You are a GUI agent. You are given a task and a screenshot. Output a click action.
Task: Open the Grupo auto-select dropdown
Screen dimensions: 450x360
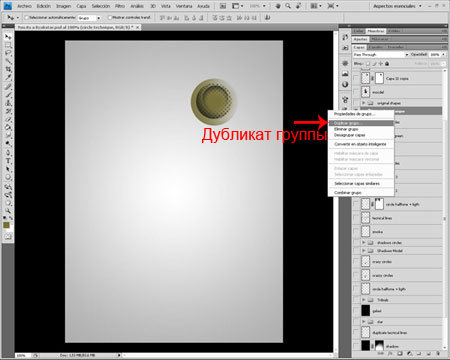[89, 18]
